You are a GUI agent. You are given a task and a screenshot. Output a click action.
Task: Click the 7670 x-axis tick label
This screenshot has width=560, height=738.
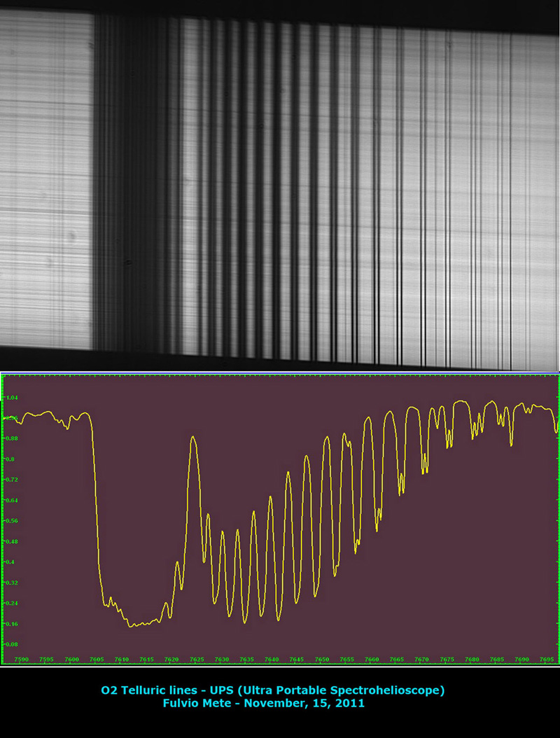coord(421,659)
